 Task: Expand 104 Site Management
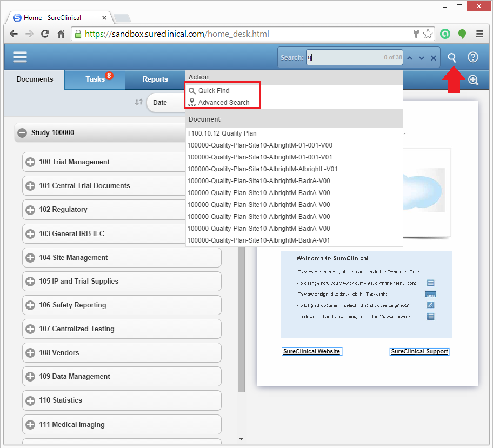pyautogui.click(x=30, y=257)
